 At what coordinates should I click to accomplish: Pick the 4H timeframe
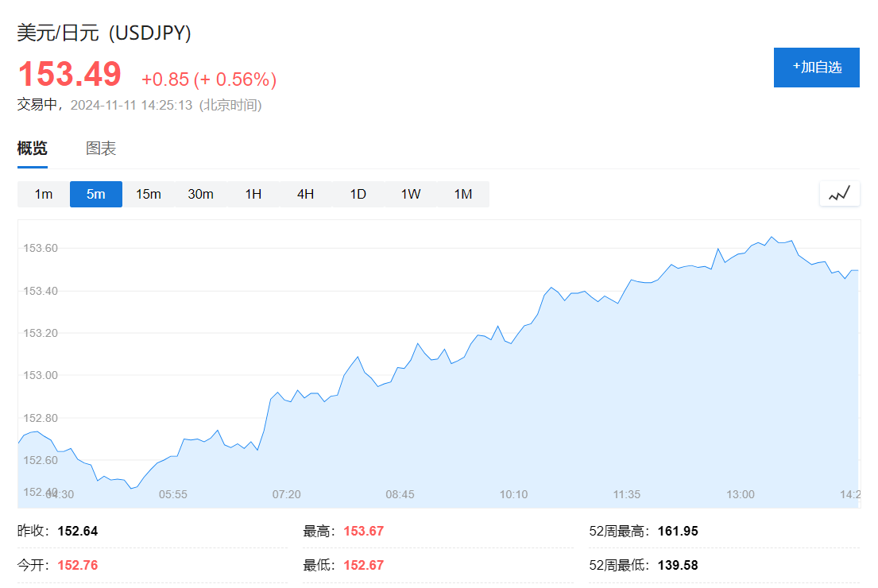(x=306, y=194)
